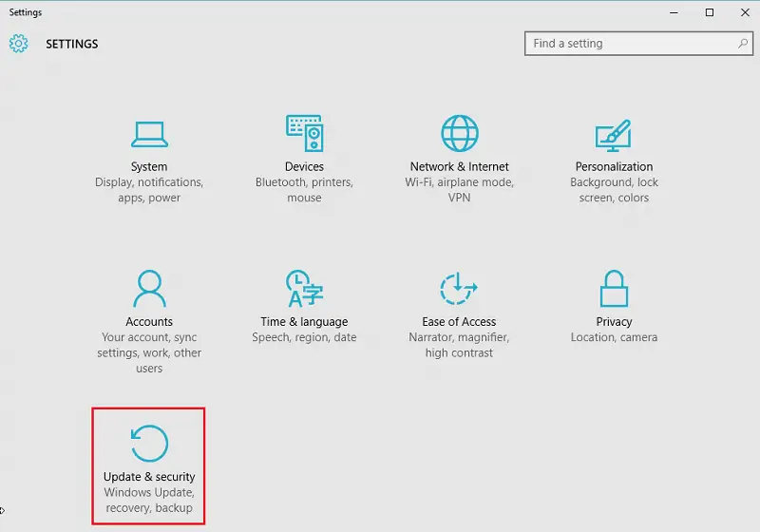This screenshot has width=760, height=532.
Task: Open Update & security refresh icon
Action: pyautogui.click(x=149, y=444)
